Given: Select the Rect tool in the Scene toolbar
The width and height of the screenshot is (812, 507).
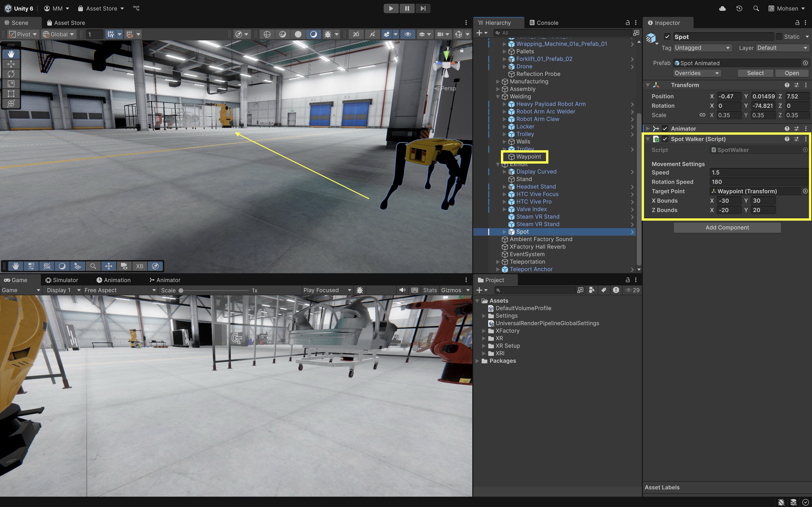Looking at the screenshot, I should click(x=11, y=94).
